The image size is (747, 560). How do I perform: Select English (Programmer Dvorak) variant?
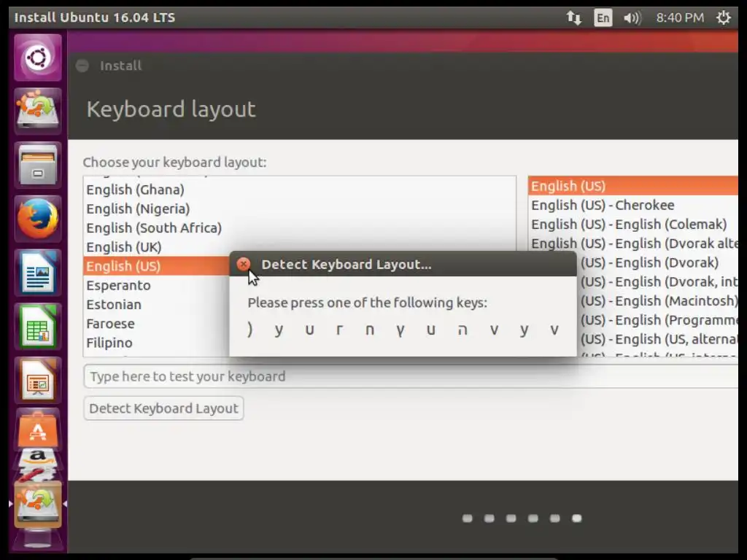657,319
